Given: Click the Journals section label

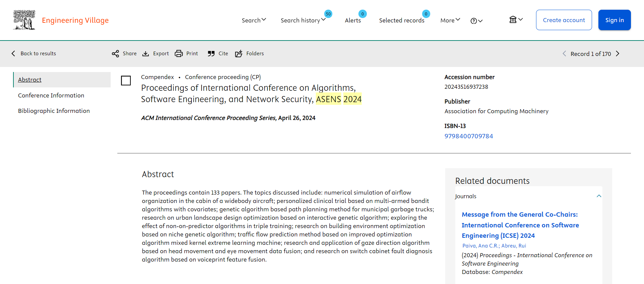Looking at the screenshot, I should coord(466,196).
